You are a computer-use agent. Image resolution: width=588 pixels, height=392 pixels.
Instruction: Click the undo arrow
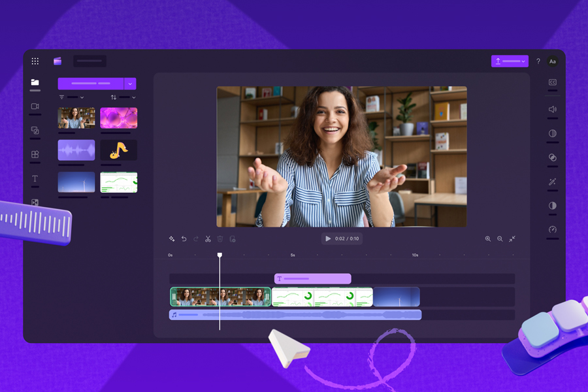[184, 238]
